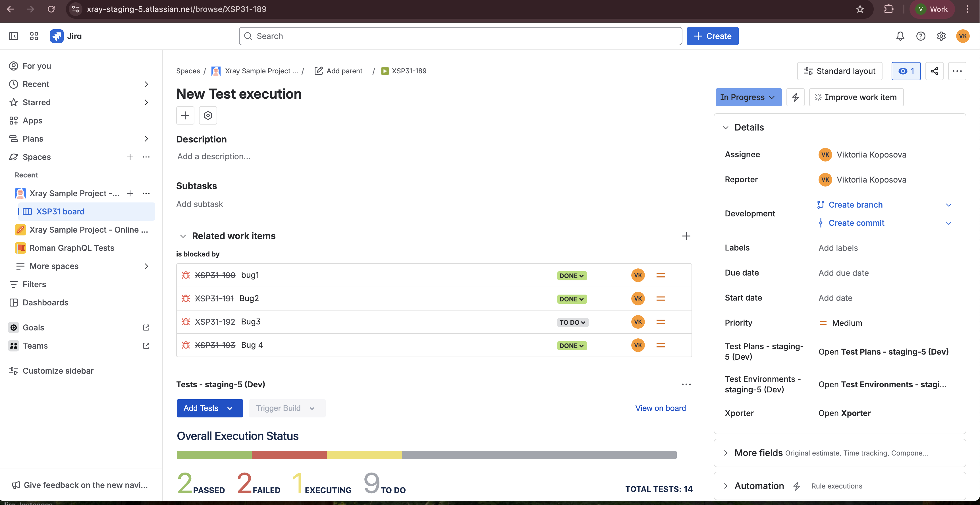980x505 pixels.
Task: Click the share icon button
Action: (934, 71)
